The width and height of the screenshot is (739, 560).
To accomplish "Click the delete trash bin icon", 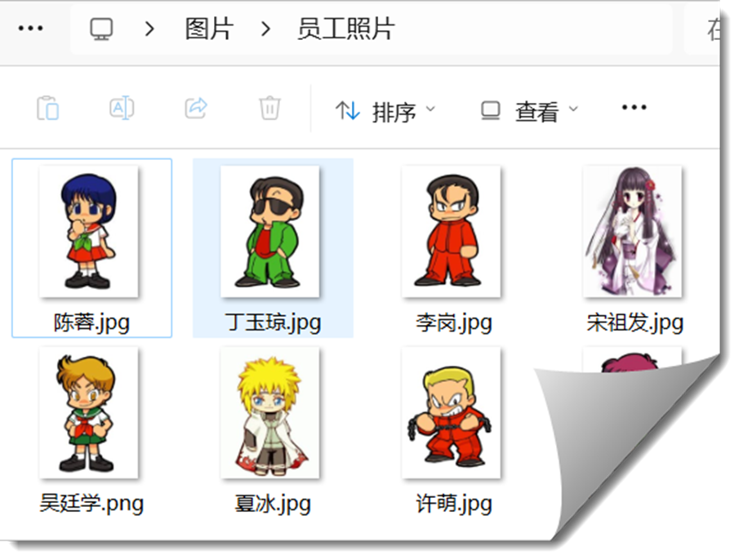I will 269,109.
